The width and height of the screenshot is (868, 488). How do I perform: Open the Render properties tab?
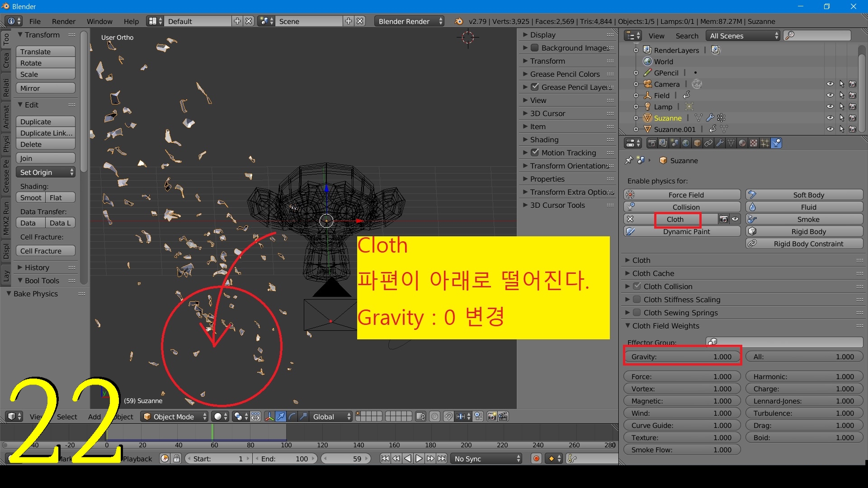pyautogui.click(x=652, y=143)
